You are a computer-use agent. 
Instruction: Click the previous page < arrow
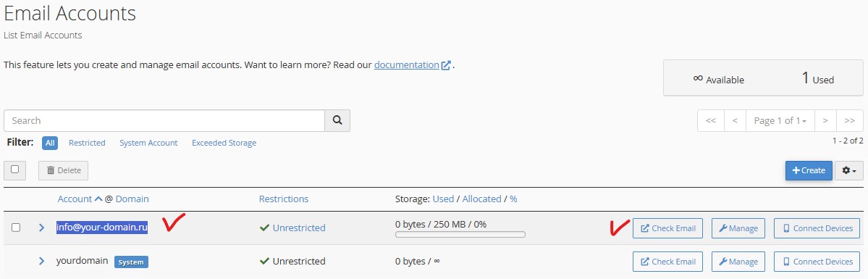pyautogui.click(x=735, y=120)
